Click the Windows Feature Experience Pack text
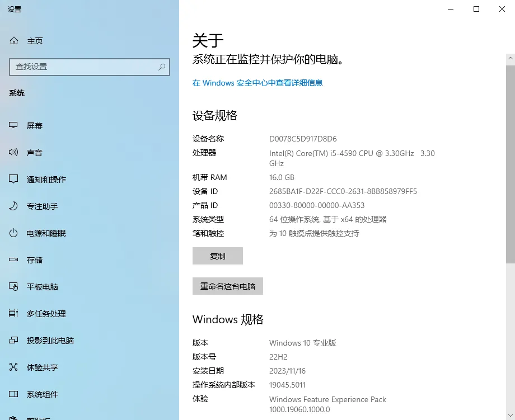 (327, 404)
